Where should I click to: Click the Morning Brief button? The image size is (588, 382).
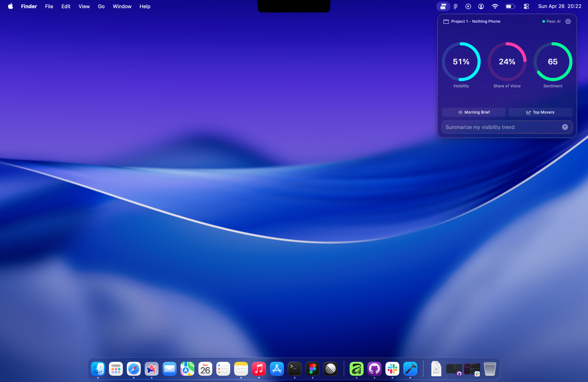[474, 112]
